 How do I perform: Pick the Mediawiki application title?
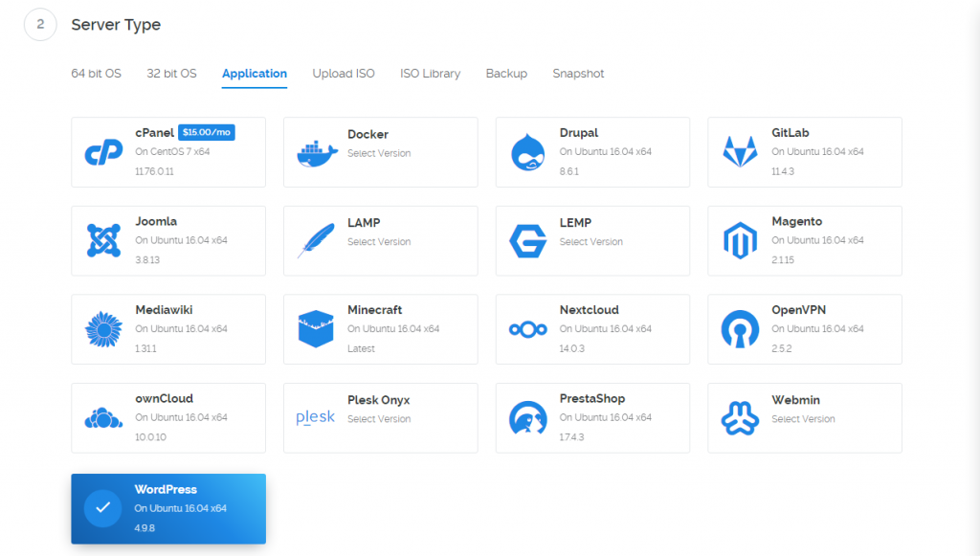pos(164,310)
